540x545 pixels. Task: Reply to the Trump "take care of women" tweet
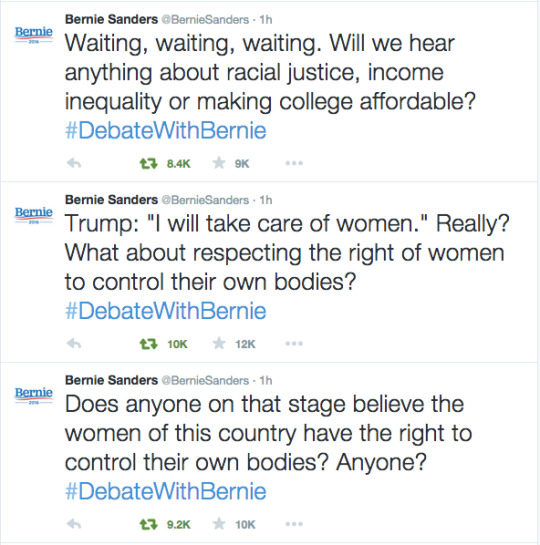pos(74,343)
